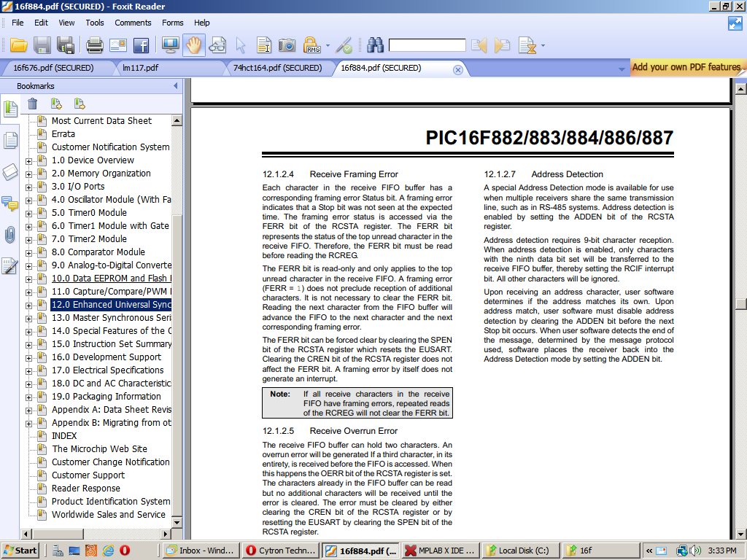The width and height of the screenshot is (747, 560).
Task: Open dropdown arrow beside RMS padlock
Action: tap(328, 46)
